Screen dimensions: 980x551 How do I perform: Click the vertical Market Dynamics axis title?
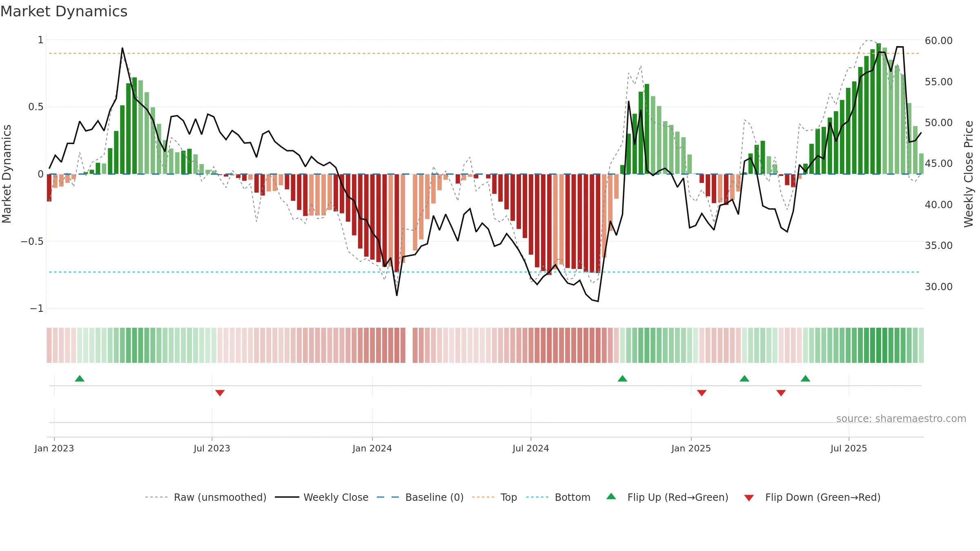pos(7,174)
